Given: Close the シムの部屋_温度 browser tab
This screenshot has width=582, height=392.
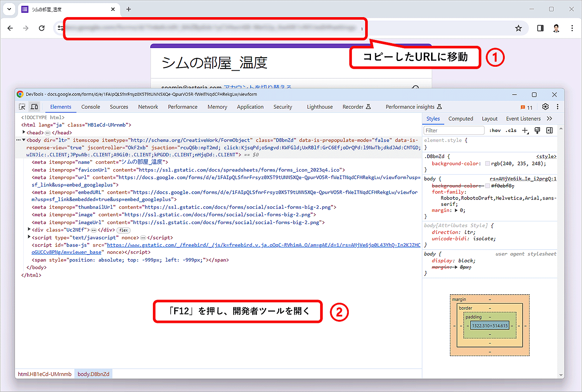Looking at the screenshot, I should (x=113, y=9).
